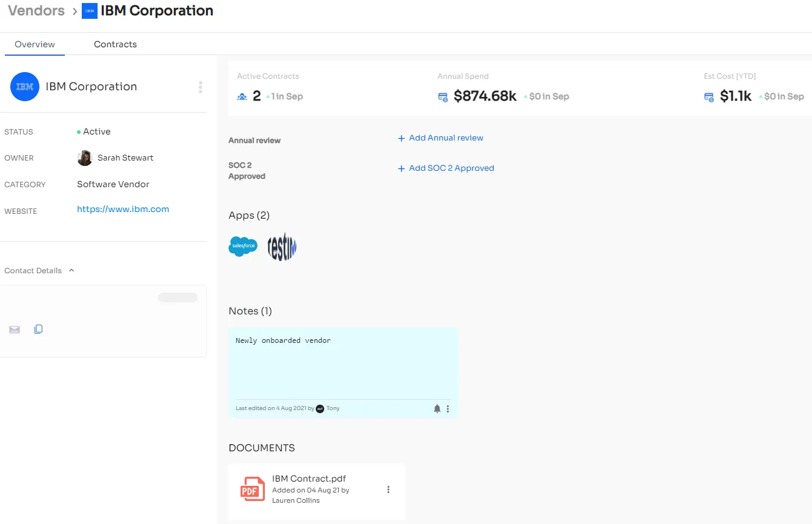This screenshot has width=812, height=524.
Task: Open the vendor options three-dot menu
Action: pyautogui.click(x=201, y=87)
